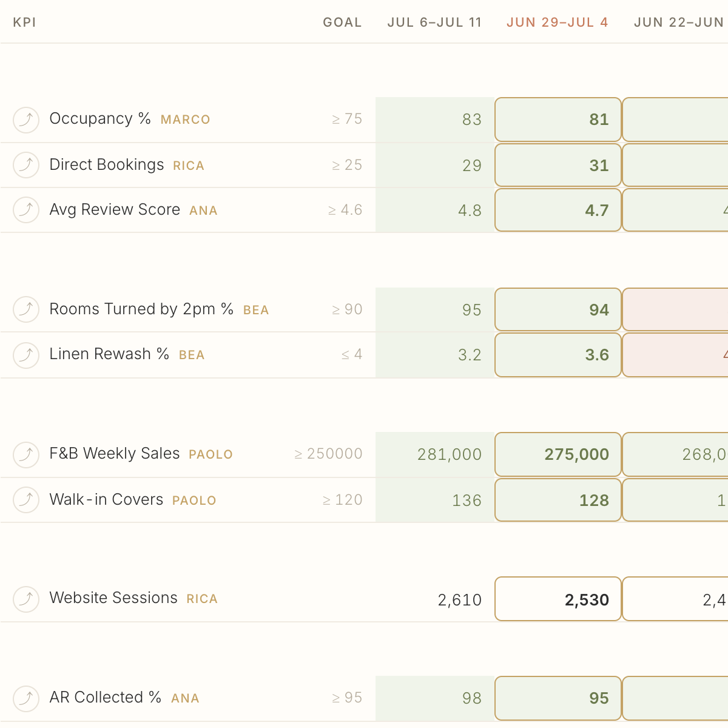728x728 pixels.
Task: Click owner tag PAOLO on Walk-in Covers
Action: [194, 500]
